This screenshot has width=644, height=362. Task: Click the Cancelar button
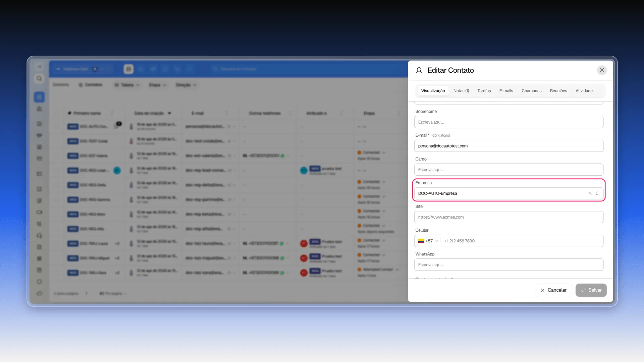[553, 290]
